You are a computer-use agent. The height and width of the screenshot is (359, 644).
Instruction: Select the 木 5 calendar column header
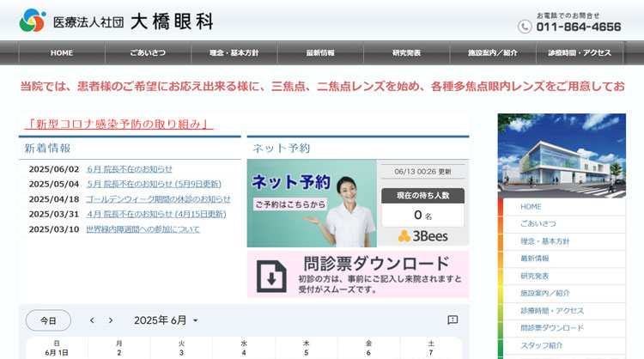pyautogui.click(x=307, y=348)
